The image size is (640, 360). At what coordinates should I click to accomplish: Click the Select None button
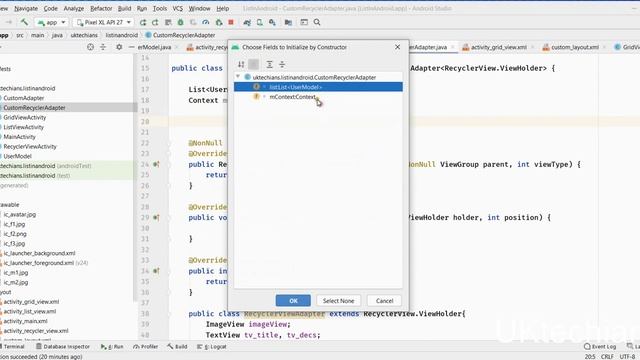tap(338, 300)
